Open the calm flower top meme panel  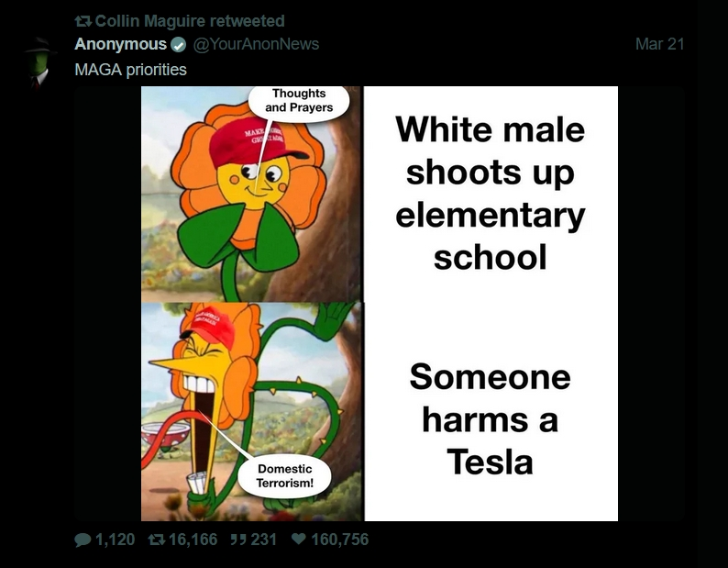pos(251,194)
